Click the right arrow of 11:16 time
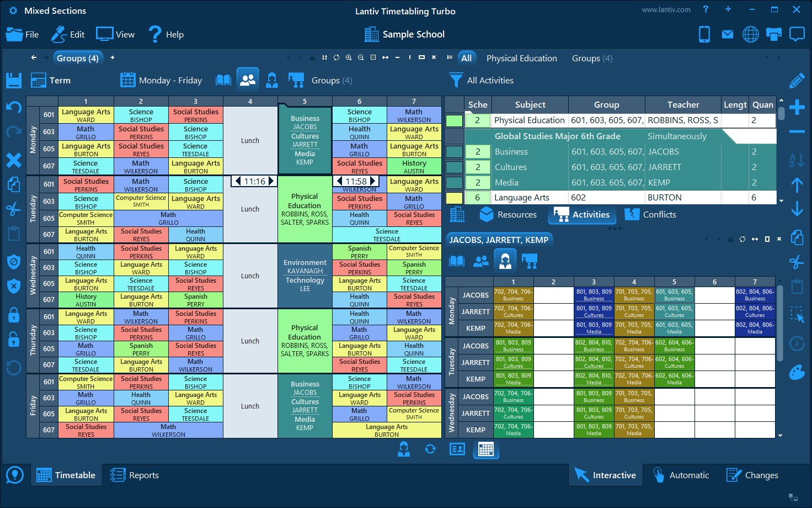 271,181
